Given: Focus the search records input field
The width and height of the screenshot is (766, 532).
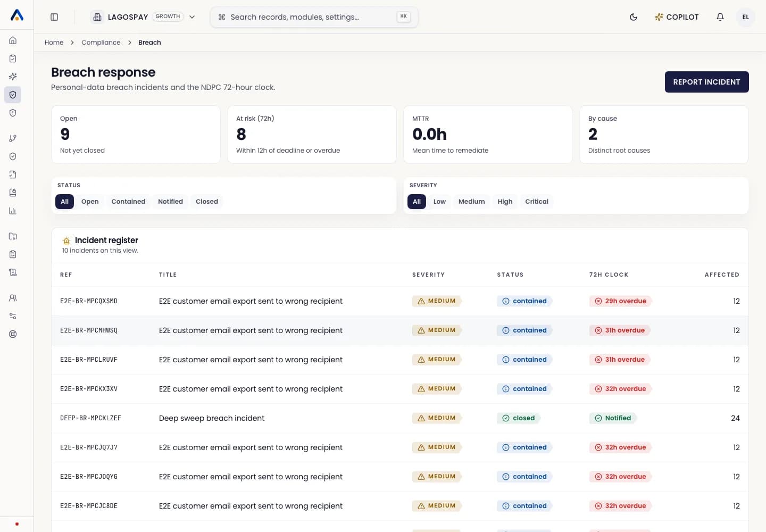Looking at the screenshot, I should tap(314, 17).
